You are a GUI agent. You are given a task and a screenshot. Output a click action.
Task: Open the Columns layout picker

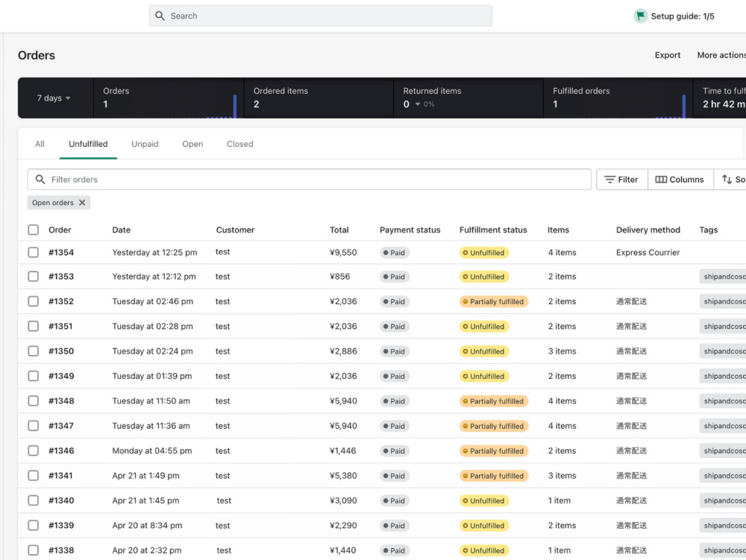[x=680, y=180]
